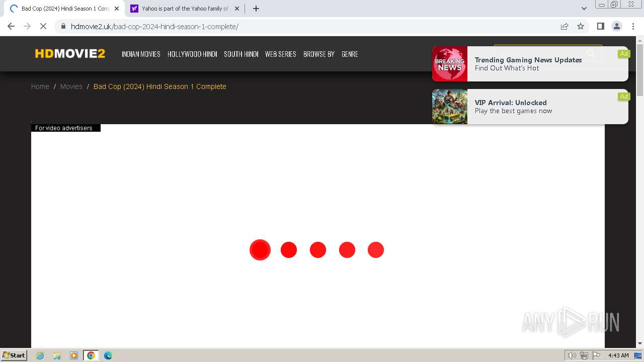
Task: Go back to the previous page
Action: pyautogui.click(x=11, y=26)
